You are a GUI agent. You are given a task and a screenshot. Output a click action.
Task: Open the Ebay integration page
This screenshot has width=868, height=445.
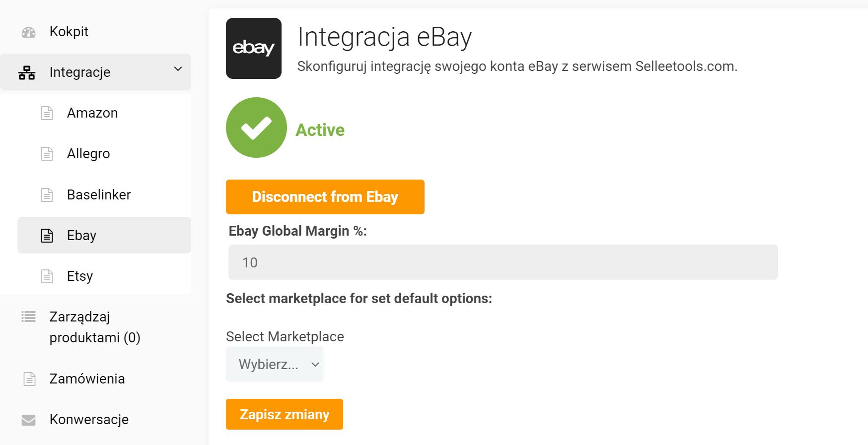(81, 236)
